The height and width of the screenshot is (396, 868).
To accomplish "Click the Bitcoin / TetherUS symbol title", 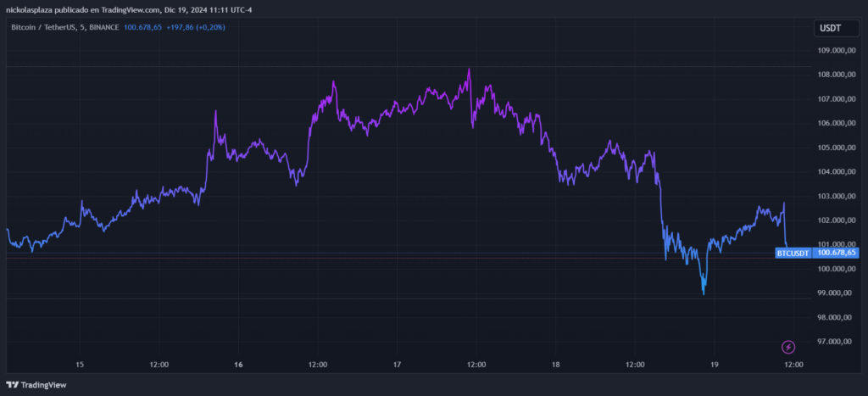I will 44,27.
